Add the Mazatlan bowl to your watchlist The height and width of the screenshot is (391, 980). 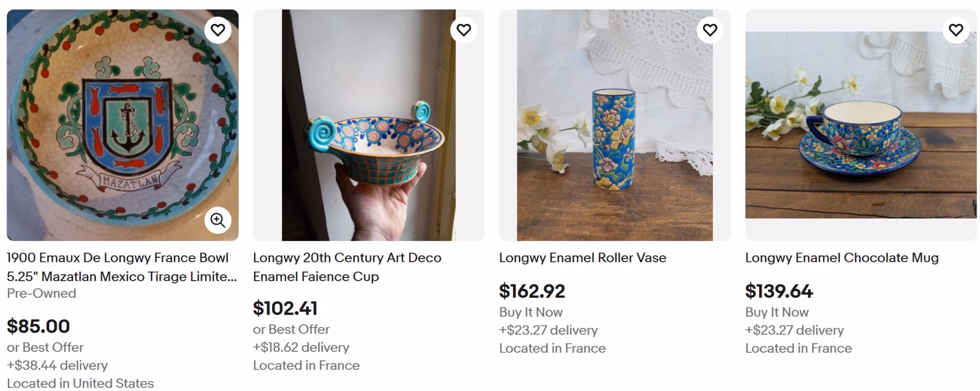pyautogui.click(x=218, y=30)
